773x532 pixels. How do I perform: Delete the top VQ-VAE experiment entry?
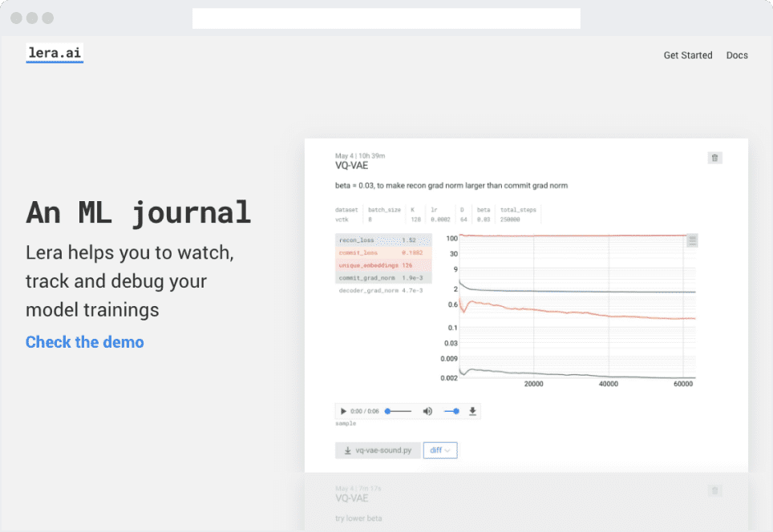714,158
